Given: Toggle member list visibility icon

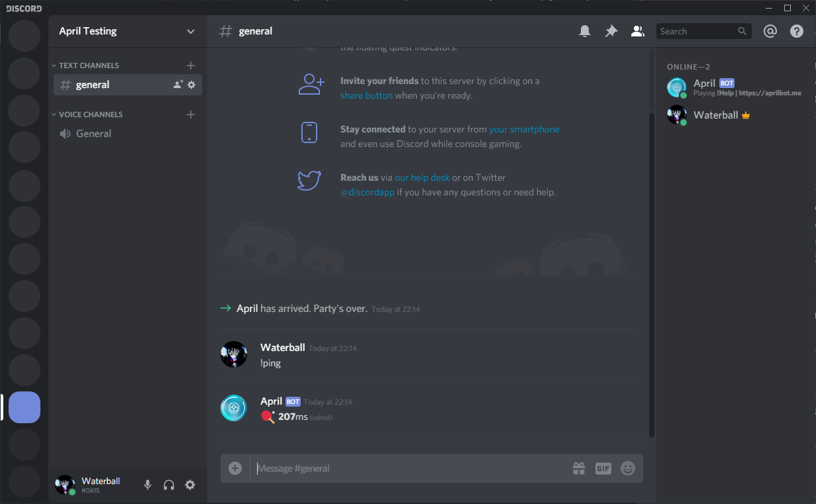Looking at the screenshot, I should 637,31.
